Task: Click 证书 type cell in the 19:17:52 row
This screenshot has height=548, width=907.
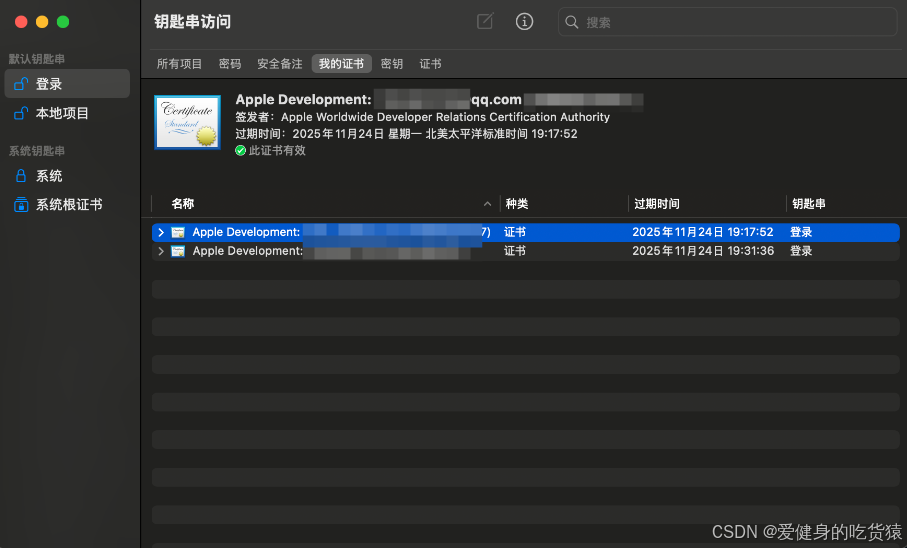Action: [x=515, y=232]
